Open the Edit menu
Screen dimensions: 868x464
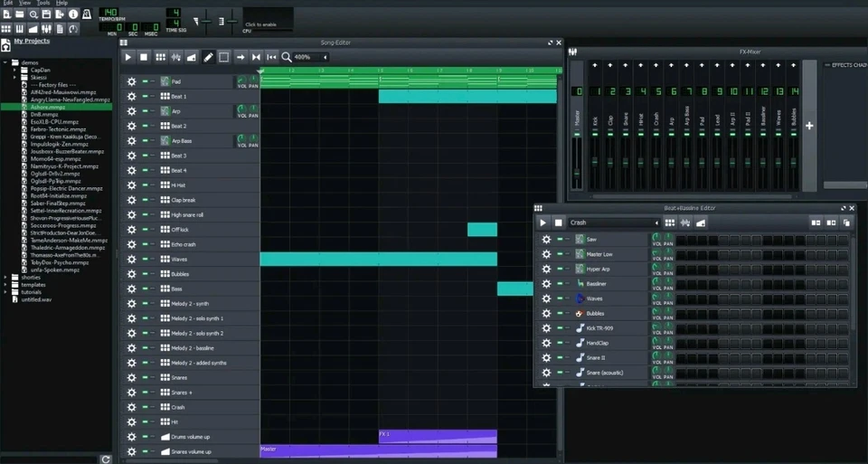8,3
